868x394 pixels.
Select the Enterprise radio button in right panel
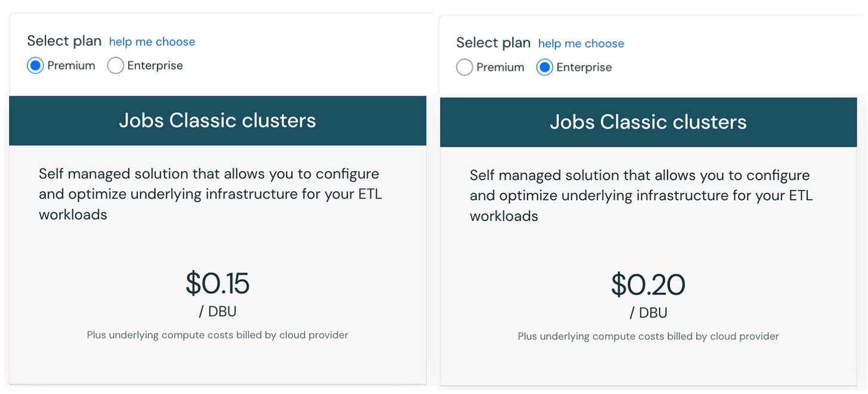pyautogui.click(x=544, y=67)
